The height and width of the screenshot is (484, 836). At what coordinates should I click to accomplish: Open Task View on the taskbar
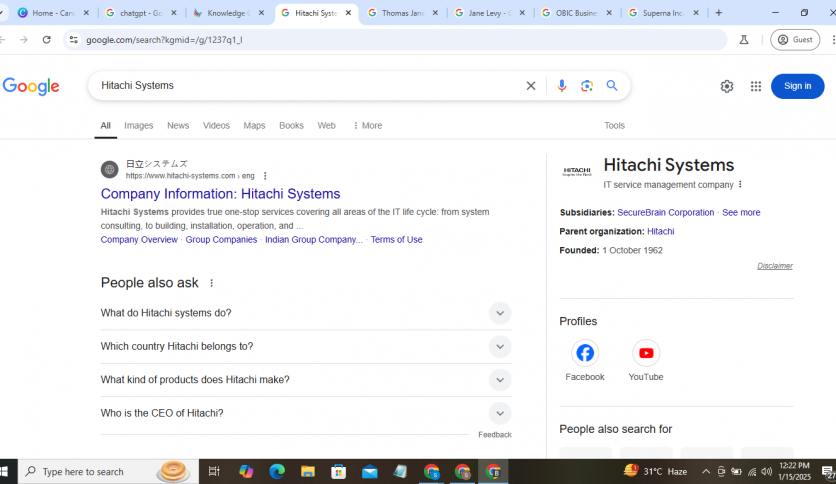pyautogui.click(x=214, y=471)
